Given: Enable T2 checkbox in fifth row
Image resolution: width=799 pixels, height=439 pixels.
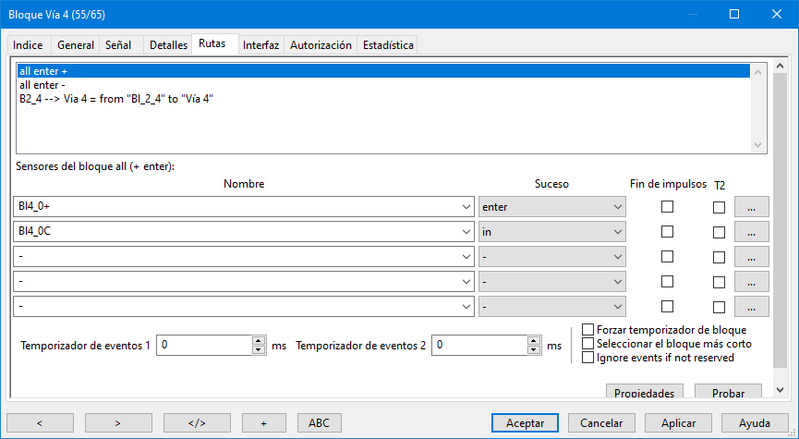Looking at the screenshot, I should [x=719, y=307].
